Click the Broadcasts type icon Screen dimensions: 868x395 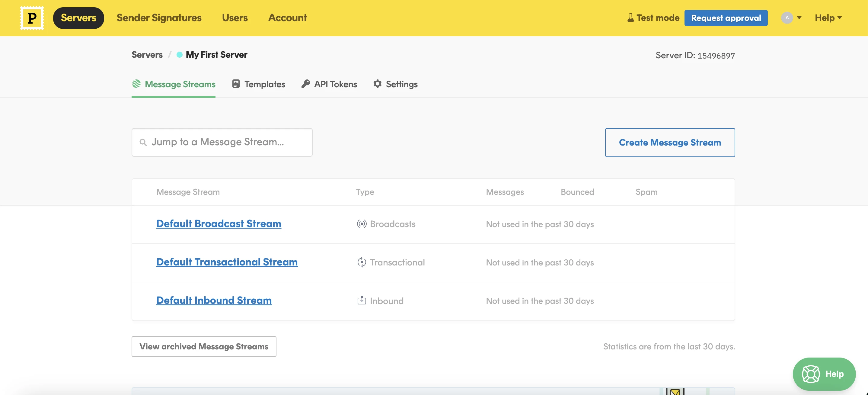[362, 224]
